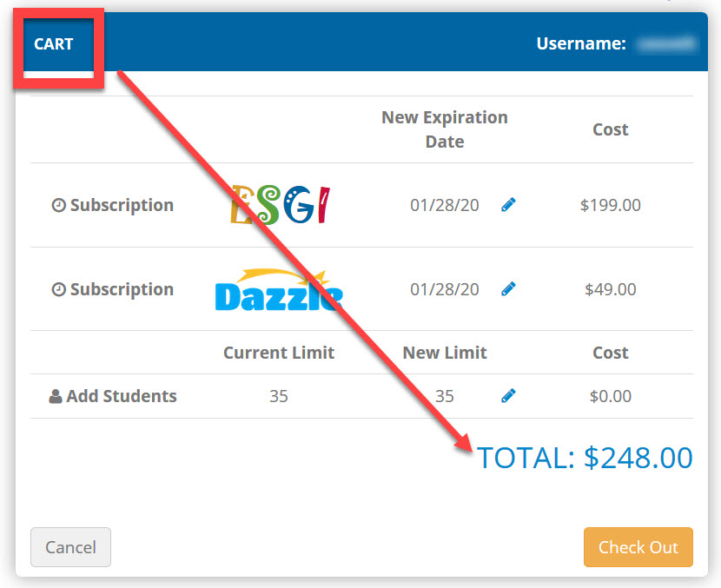
Task: Edit ESGI subscription expiration date pencil
Action: [508, 205]
